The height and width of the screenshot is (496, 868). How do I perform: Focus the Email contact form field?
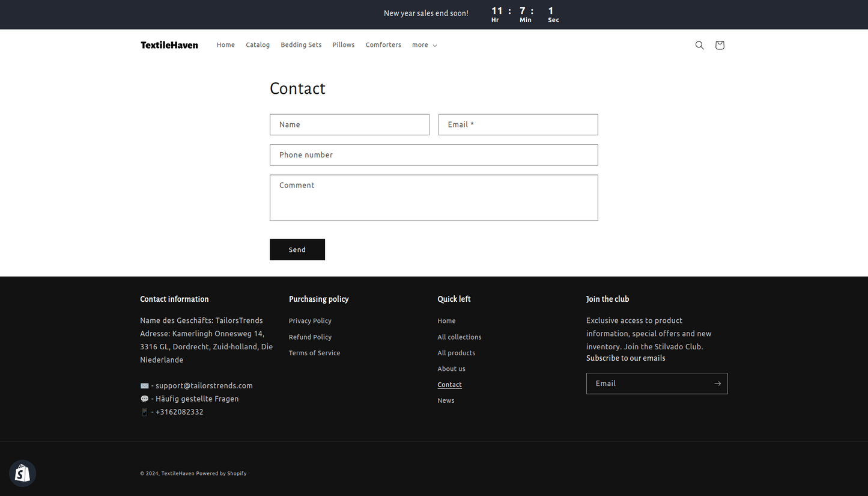coord(518,124)
